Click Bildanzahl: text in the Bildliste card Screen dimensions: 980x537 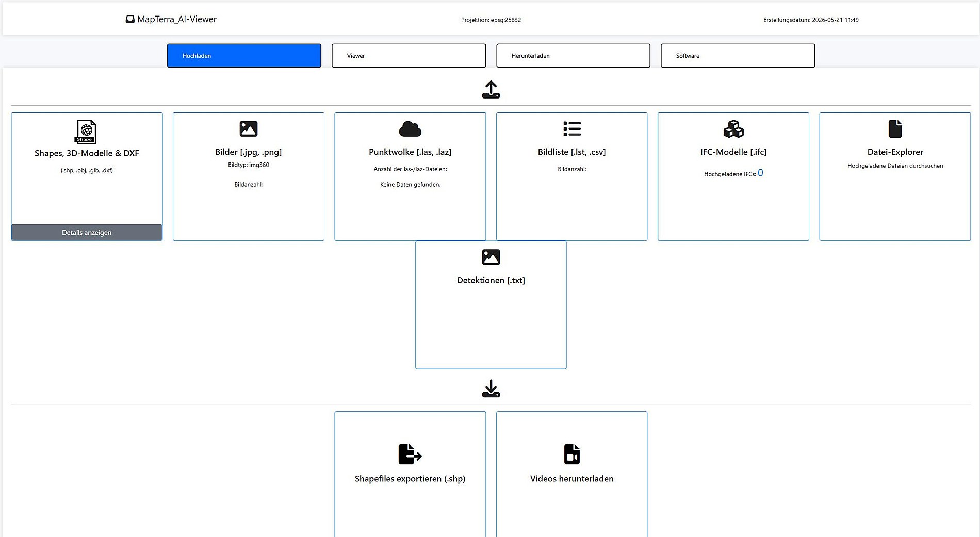click(571, 169)
